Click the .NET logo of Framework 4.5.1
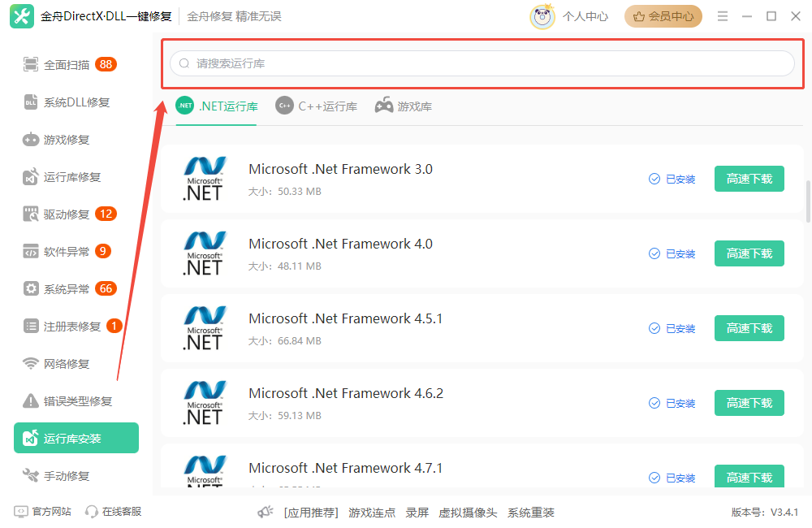Screen dimensions: 812x528 (x=205, y=328)
